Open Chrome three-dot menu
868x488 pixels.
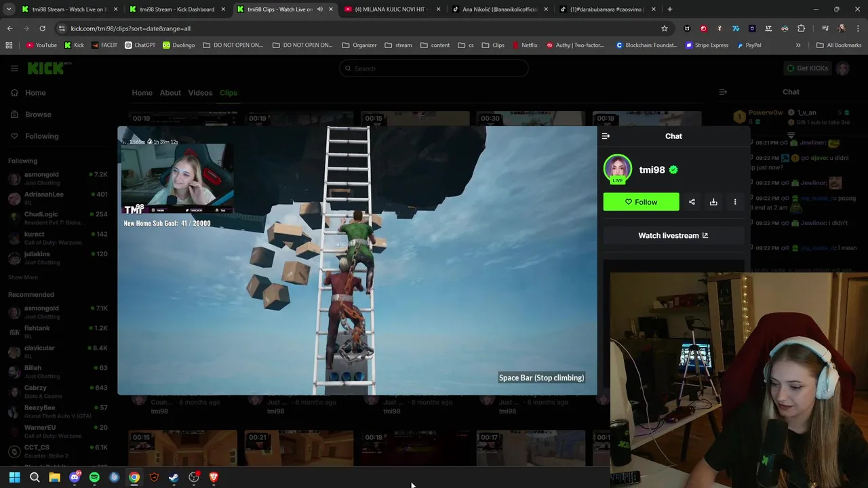(858, 28)
